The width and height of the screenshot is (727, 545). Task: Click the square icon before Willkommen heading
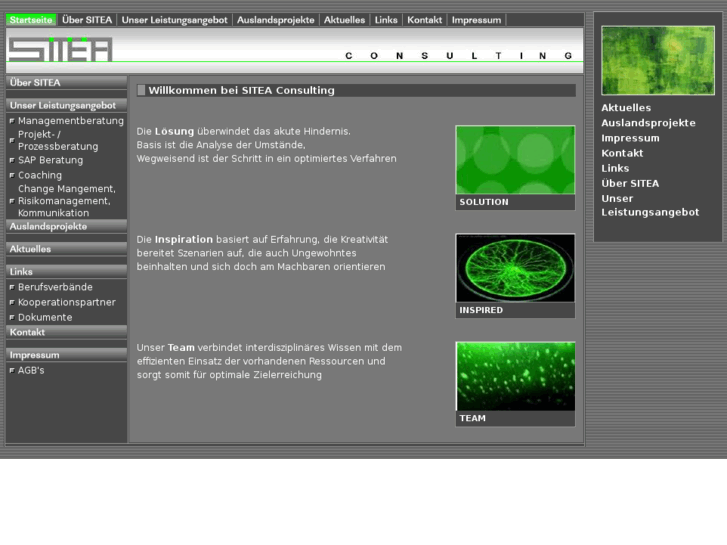click(x=141, y=90)
